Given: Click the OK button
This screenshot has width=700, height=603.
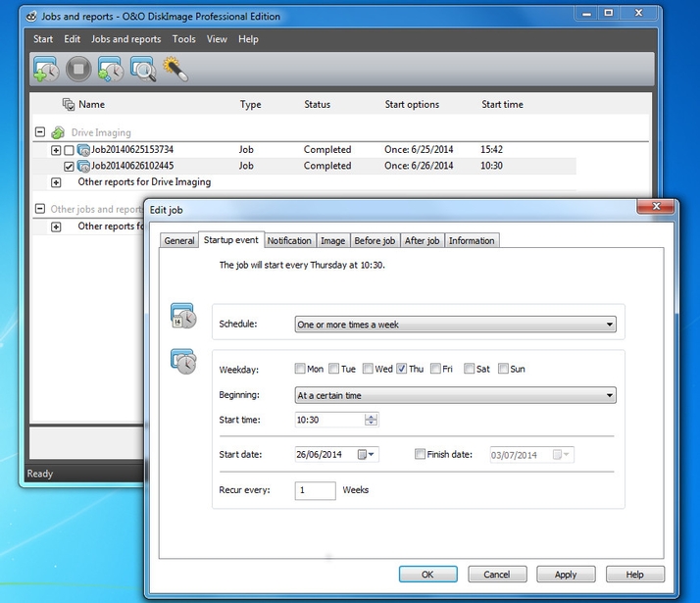Looking at the screenshot, I should (428, 575).
